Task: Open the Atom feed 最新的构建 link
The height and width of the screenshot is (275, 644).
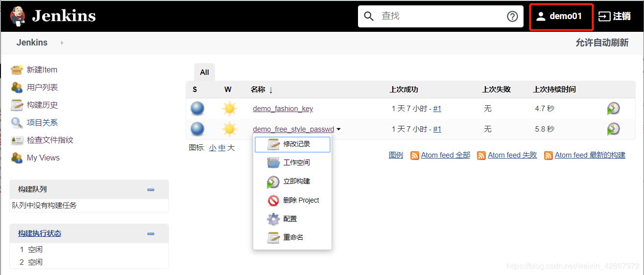Action: (x=590, y=155)
